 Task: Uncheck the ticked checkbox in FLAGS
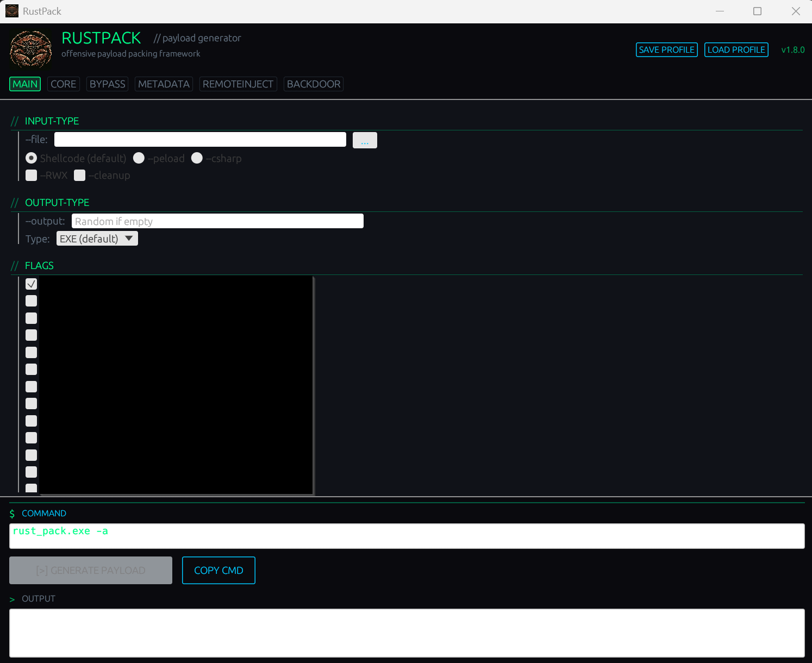(32, 284)
